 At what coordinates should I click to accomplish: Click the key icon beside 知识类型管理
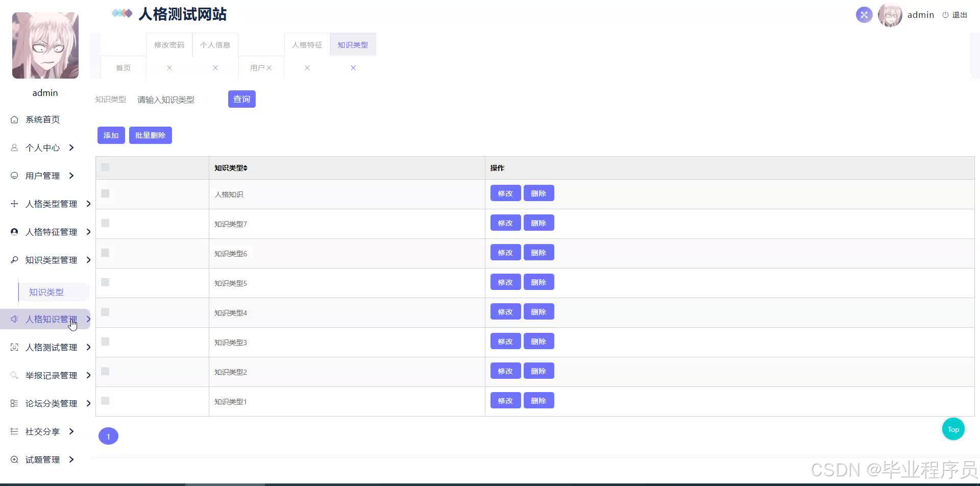(x=14, y=260)
